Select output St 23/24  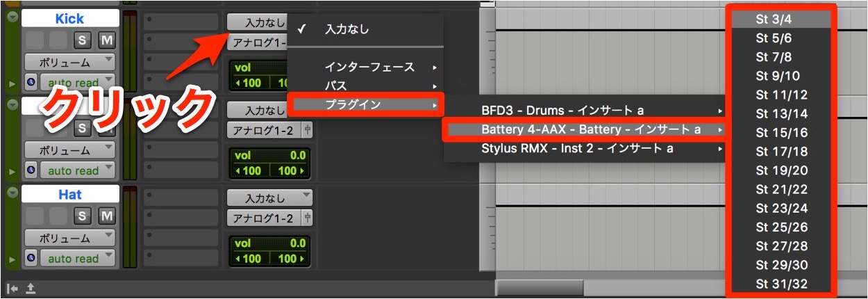781,208
